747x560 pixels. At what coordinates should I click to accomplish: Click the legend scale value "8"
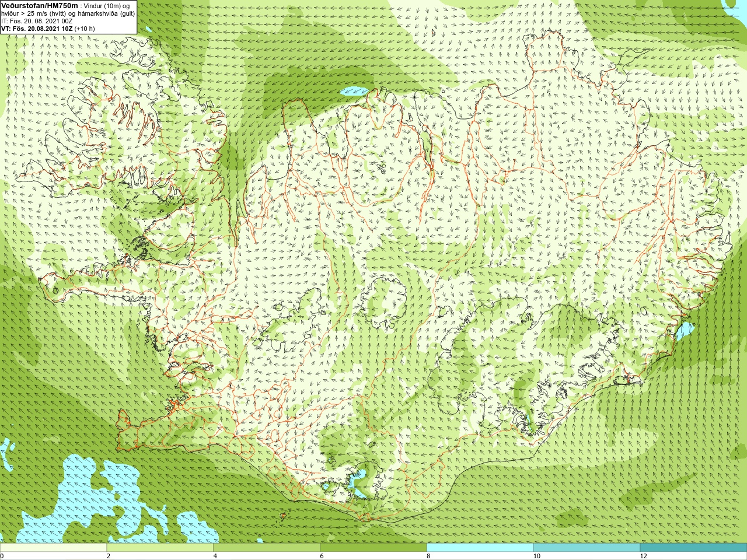428,556
